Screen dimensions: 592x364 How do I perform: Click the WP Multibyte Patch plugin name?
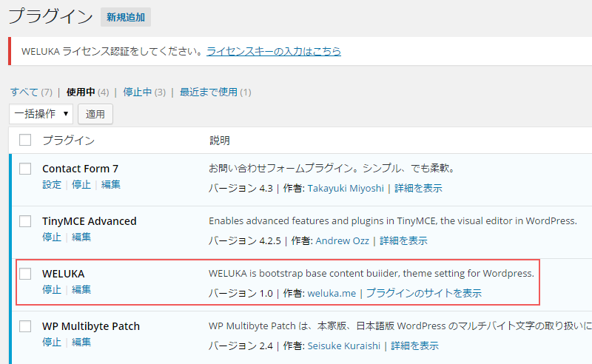[x=91, y=326]
